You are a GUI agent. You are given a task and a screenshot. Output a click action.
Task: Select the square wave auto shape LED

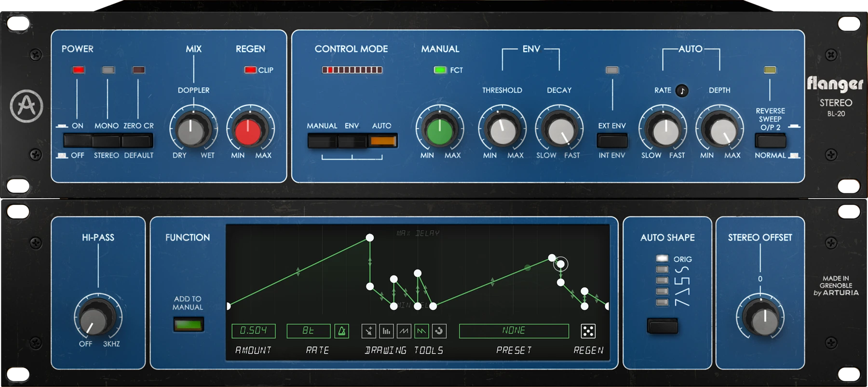coord(662,280)
